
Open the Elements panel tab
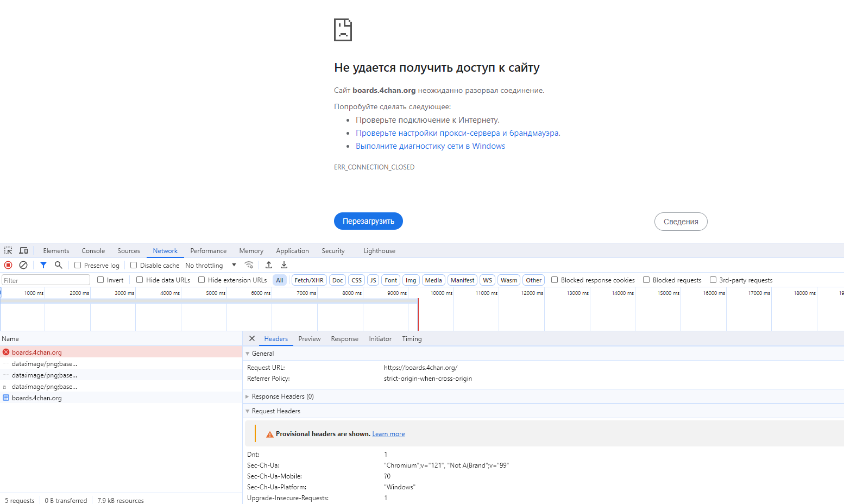[56, 250]
